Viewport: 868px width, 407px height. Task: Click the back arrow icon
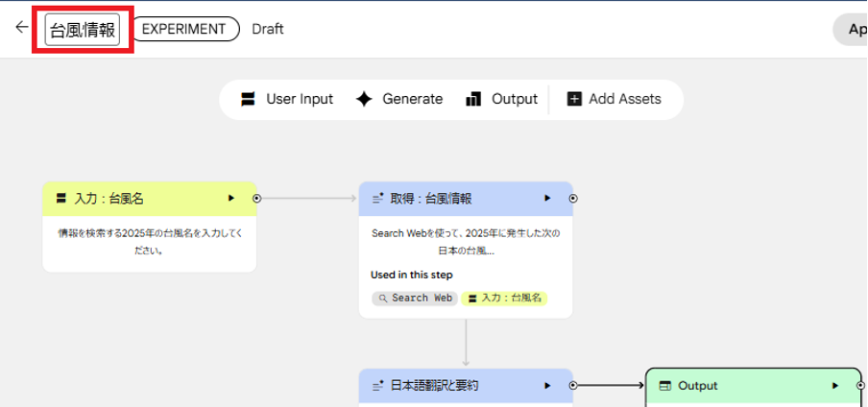(x=22, y=28)
